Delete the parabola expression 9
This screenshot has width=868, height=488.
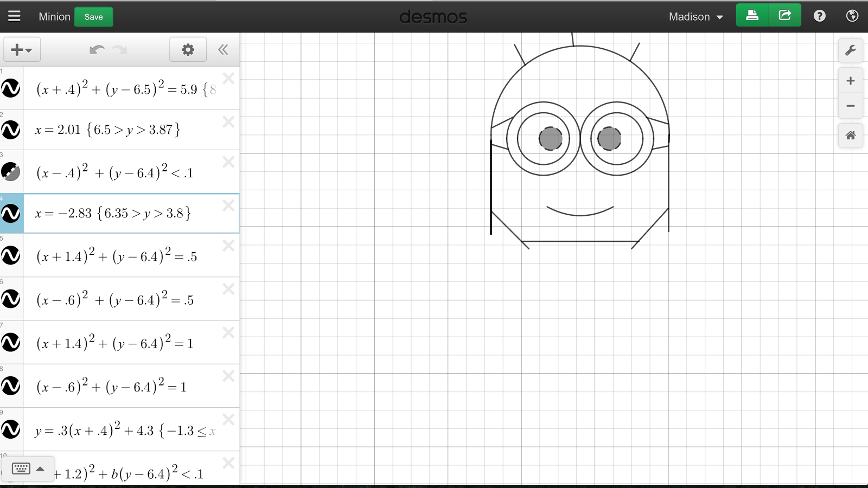click(228, 419)
